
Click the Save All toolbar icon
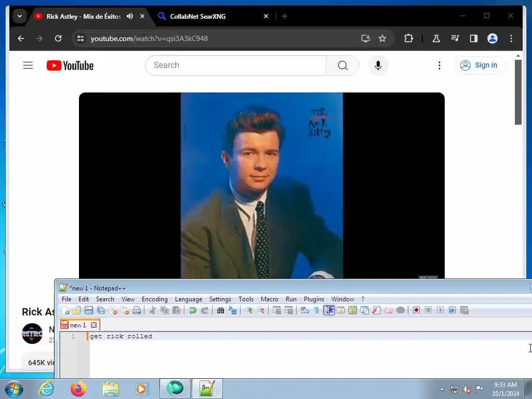(101, 310)
